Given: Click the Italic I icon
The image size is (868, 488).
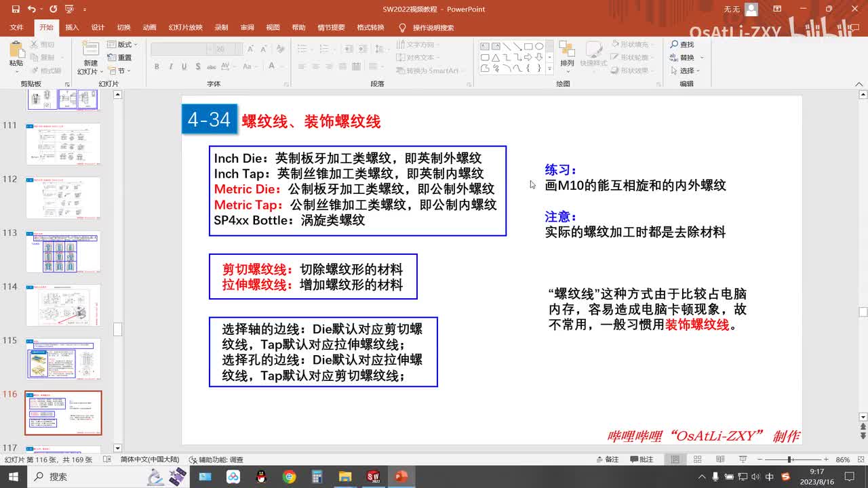Looking at the screenshot, I should click(x=170, y=66).
